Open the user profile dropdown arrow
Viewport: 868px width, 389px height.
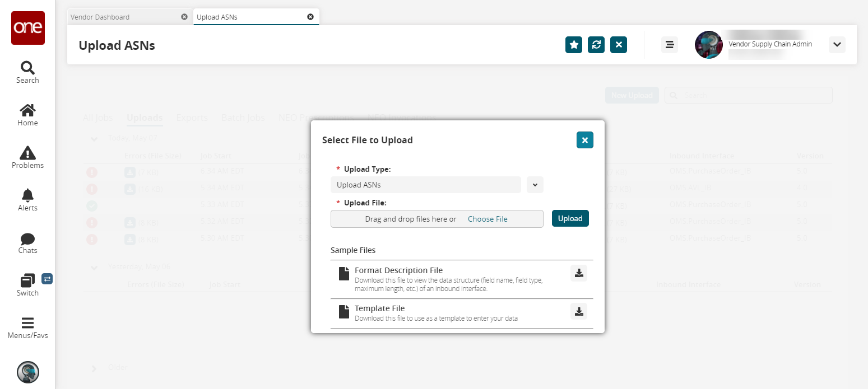[837, 45]
